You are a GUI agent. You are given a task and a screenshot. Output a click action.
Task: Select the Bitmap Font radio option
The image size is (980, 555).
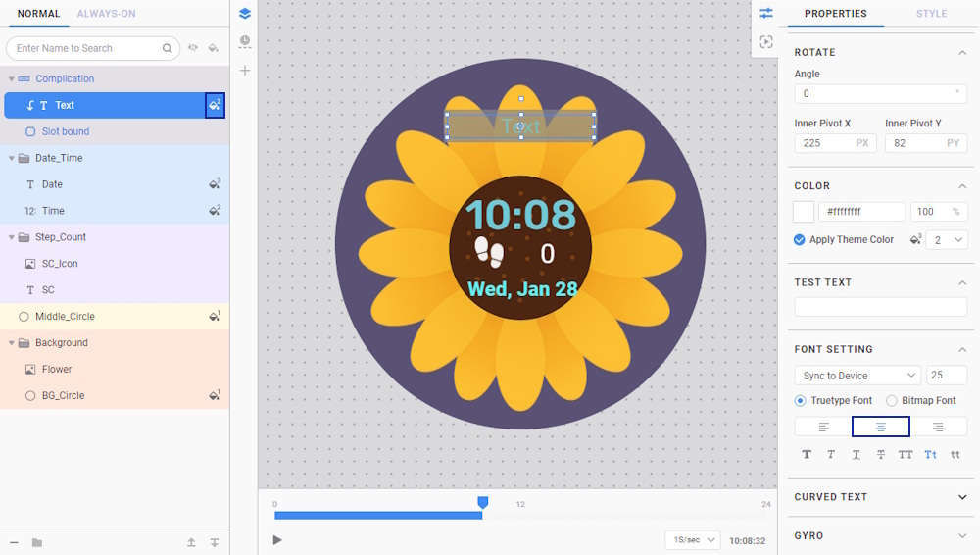pyautogui.click(x=892, y=401)
